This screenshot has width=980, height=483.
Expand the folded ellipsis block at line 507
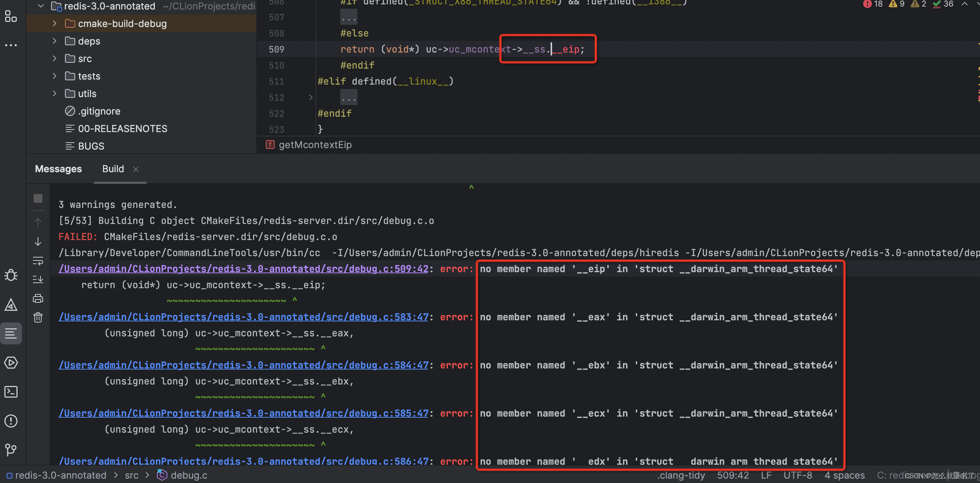[348, 17]
